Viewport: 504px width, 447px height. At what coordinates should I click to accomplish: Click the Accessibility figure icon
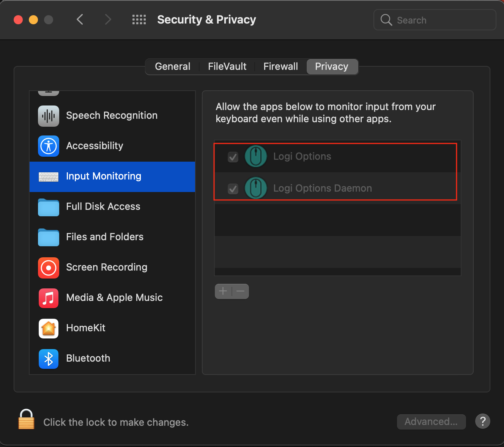click(x=49, y=146)
